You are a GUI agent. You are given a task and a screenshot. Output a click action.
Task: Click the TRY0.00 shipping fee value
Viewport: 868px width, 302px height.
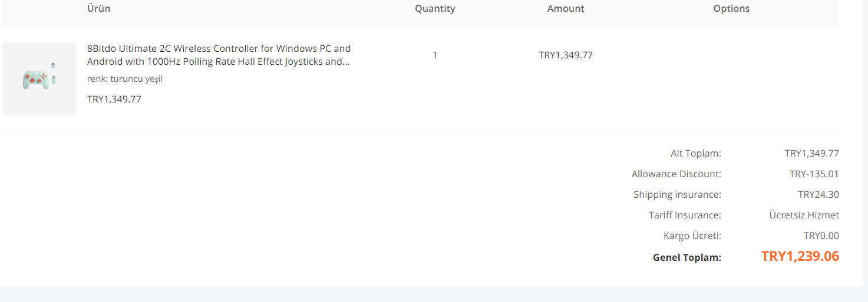821,236
